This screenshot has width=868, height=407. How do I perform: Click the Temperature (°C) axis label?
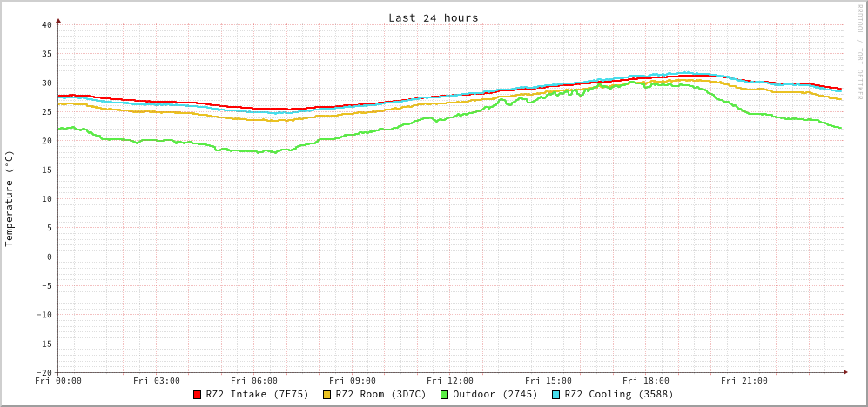click(10, 198)
